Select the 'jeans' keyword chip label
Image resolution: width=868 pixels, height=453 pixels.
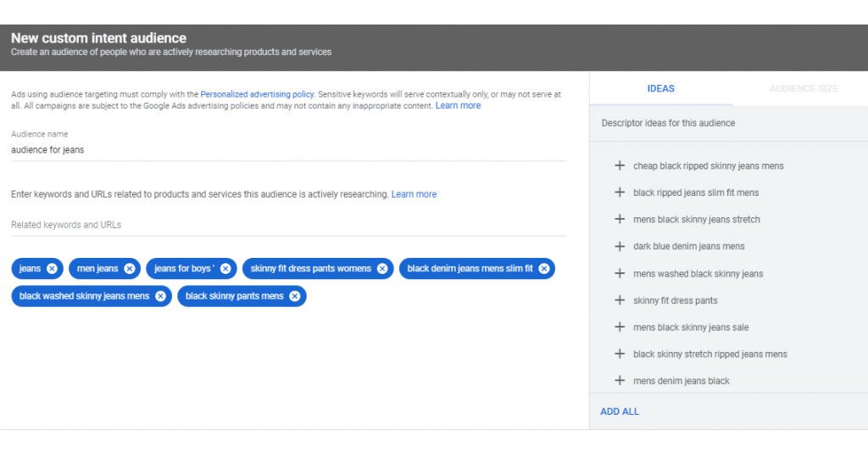[x=30, y=269]
